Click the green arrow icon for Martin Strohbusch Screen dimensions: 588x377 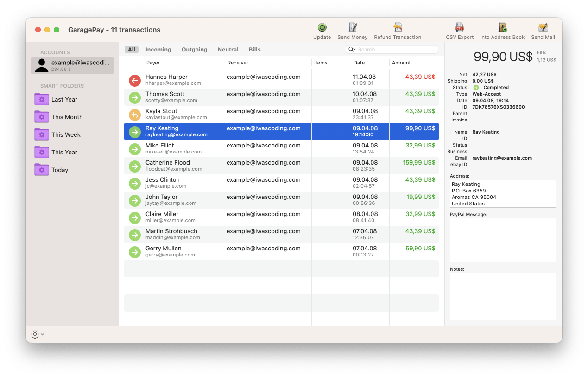(135, 235)
